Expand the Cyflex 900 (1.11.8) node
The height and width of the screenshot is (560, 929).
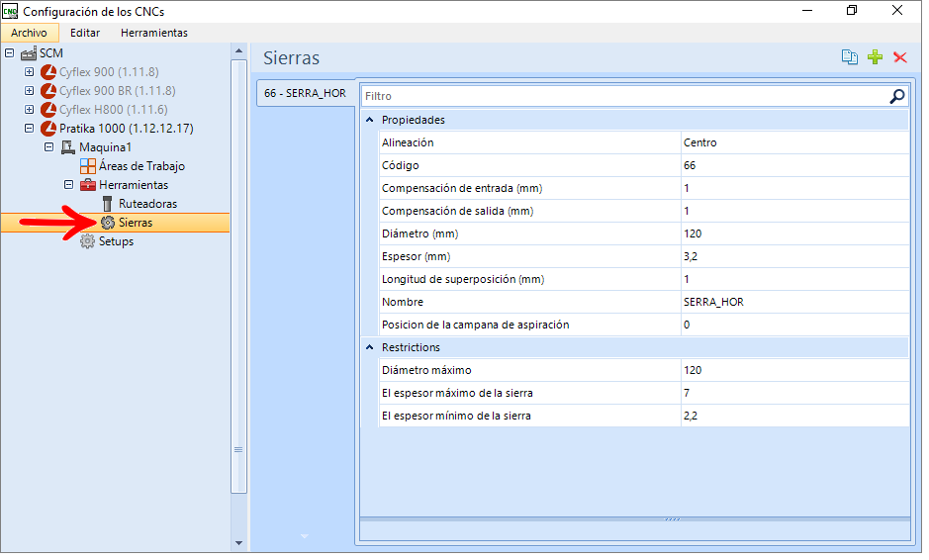pyautogui.click(x=29, y=72)
